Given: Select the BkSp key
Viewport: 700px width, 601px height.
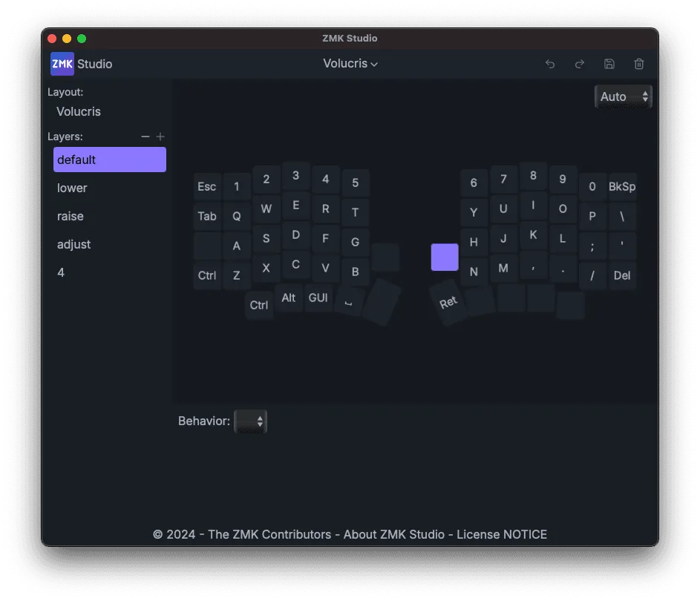Looking at the screenshot, I should pyautogui.click(x=622, y=186).
